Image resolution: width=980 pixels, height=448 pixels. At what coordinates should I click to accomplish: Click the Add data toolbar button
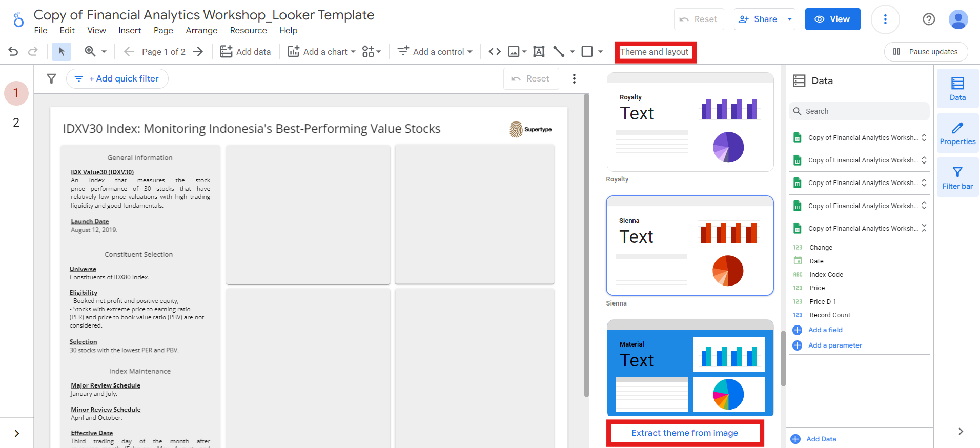pyautogui.click(x=246, y=52)
